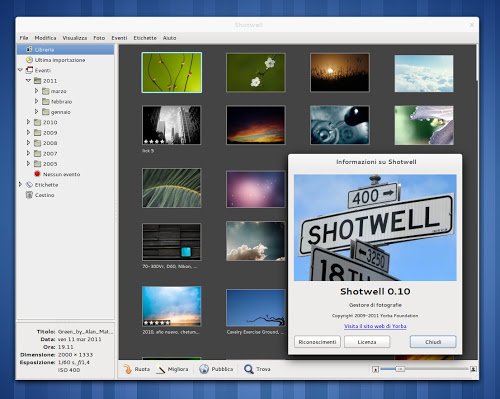Screen dimensions: 500x399
Task: Collapse the 2011 year node
Action: pyautogui.click(x=28, y=80)
